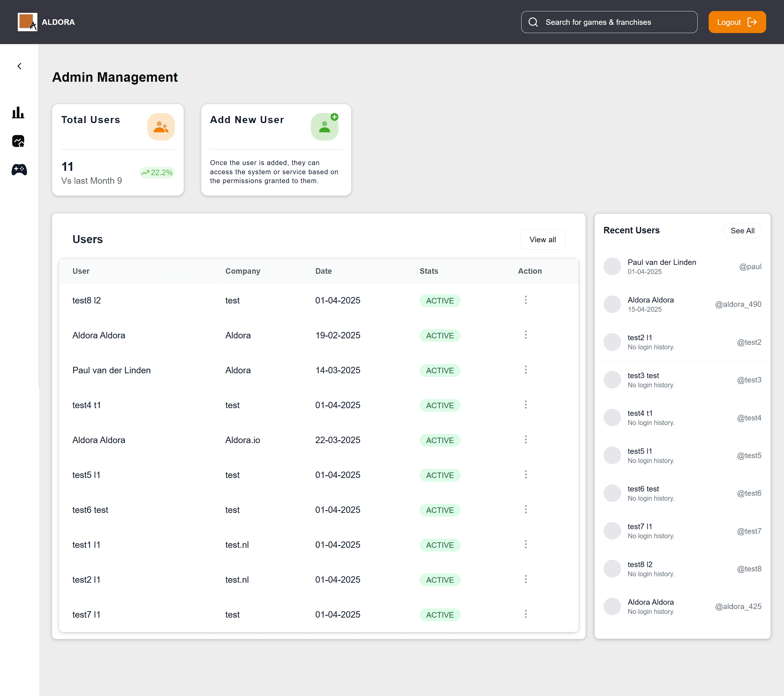Open the analytics trend icon in sidebar
Image resolution: width=784 pixels, height=696 pixels.
click(x=18, y=141)
